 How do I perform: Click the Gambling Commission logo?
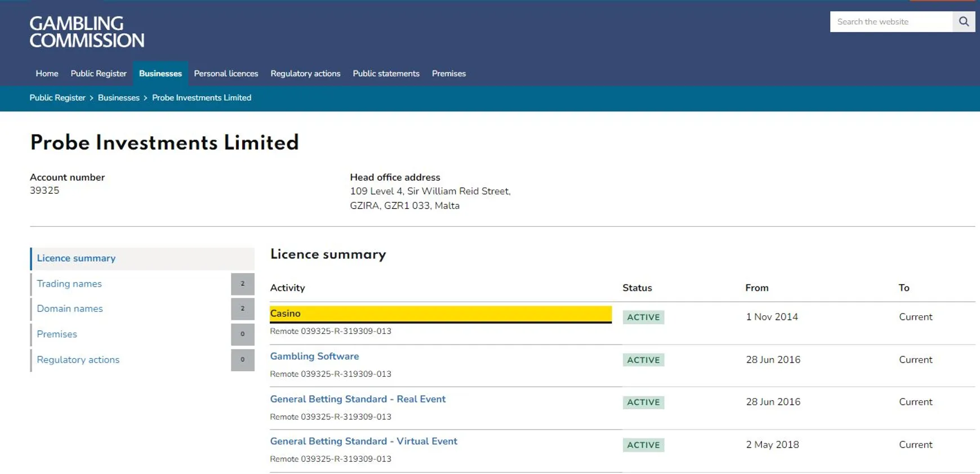point(87,32)
